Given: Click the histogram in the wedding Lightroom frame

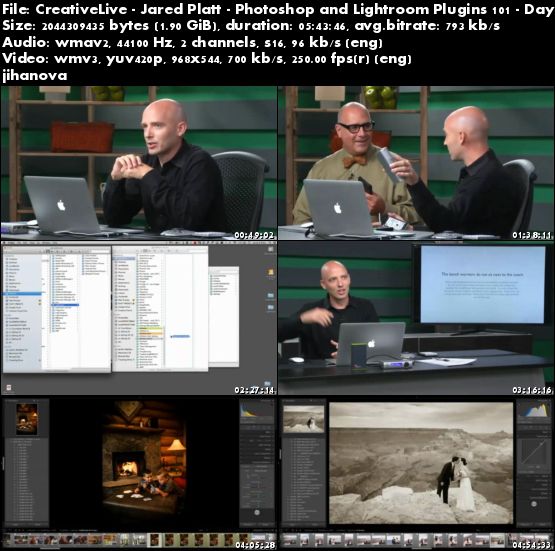Looking at the screenshot, I should 533,411.
